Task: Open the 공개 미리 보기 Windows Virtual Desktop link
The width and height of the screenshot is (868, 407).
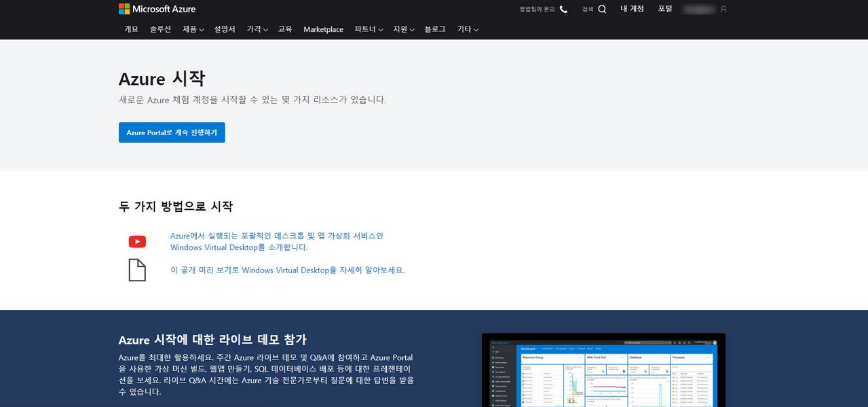Action: click(x=287, y=270)
